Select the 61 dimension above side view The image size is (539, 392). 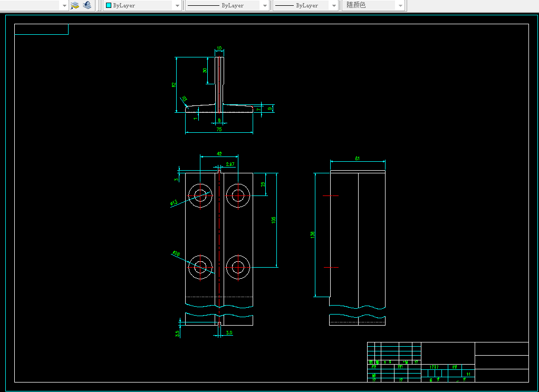pyautogui.click(x=357, y=158)
